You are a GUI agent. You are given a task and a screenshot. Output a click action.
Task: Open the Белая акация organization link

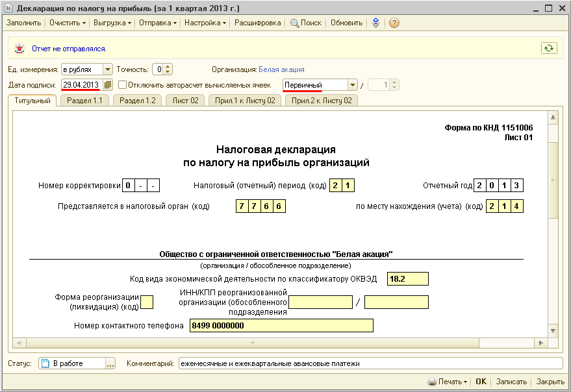[x=281, y=69]
